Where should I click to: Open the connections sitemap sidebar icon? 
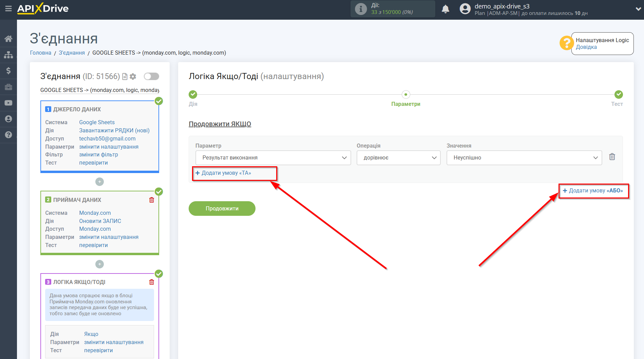click(8, 55)
